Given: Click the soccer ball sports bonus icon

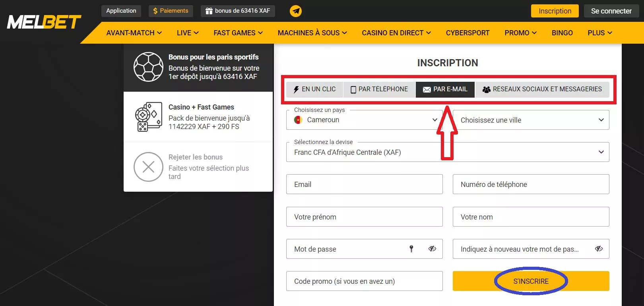Looking at the screenshot, I should coord(148,67).
